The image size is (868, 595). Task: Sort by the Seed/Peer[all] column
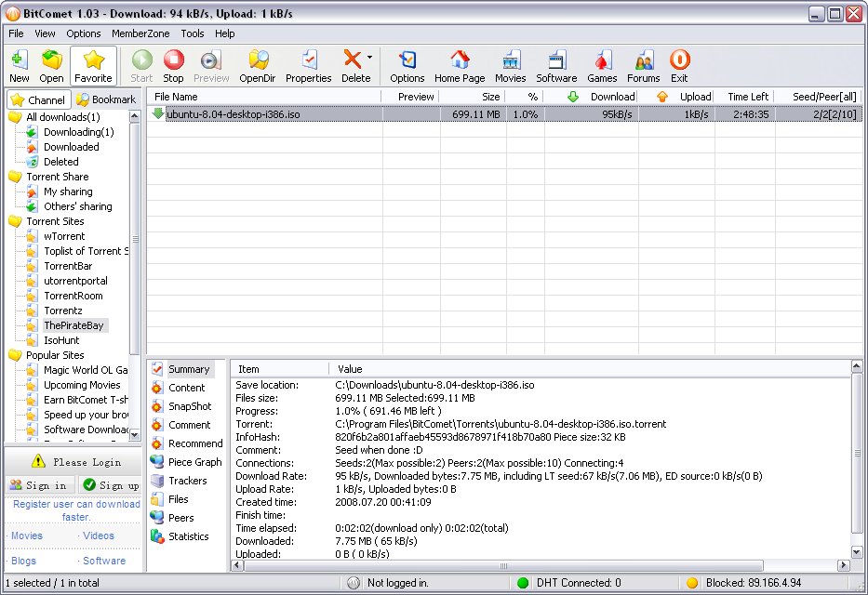pos(818,97)
